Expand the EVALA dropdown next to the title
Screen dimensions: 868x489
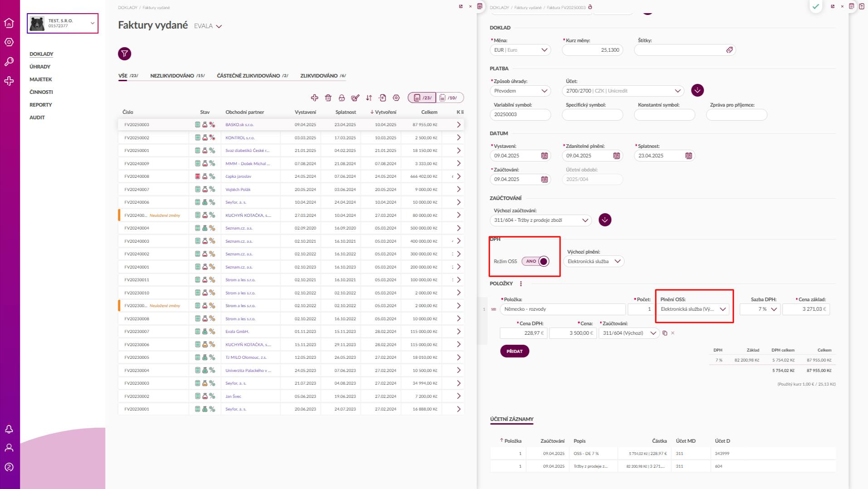208,26
